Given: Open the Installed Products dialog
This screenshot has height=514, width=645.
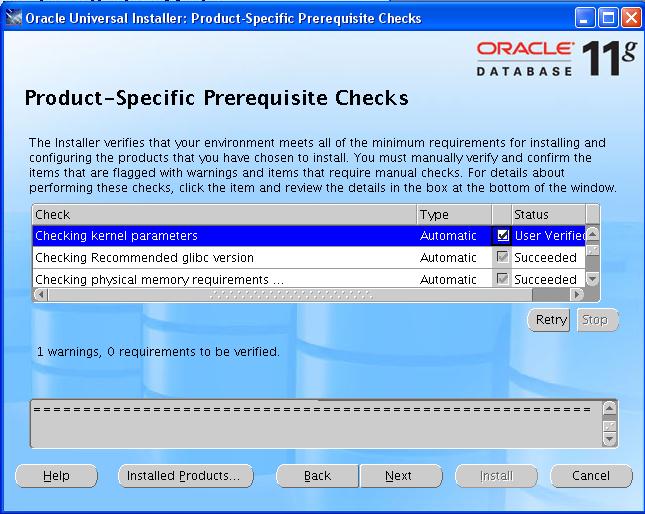Looking at the screenshot, I should (x=184, y=476).
